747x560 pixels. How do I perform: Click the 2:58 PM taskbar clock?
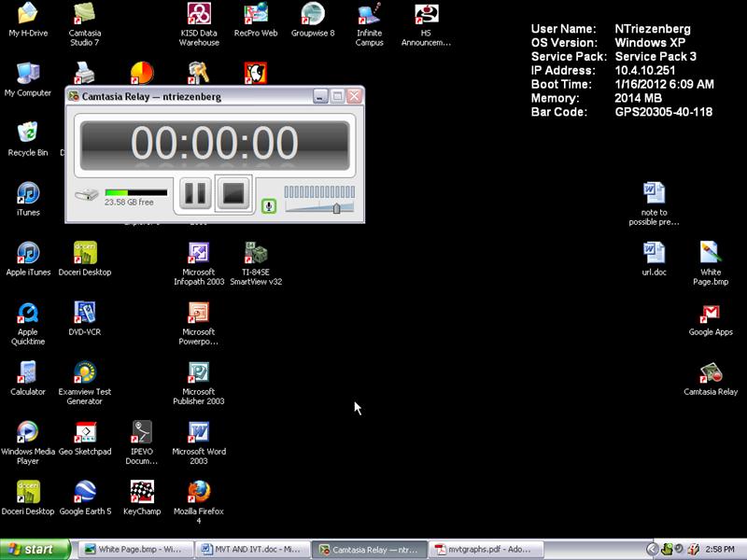(x=720, y=550)
